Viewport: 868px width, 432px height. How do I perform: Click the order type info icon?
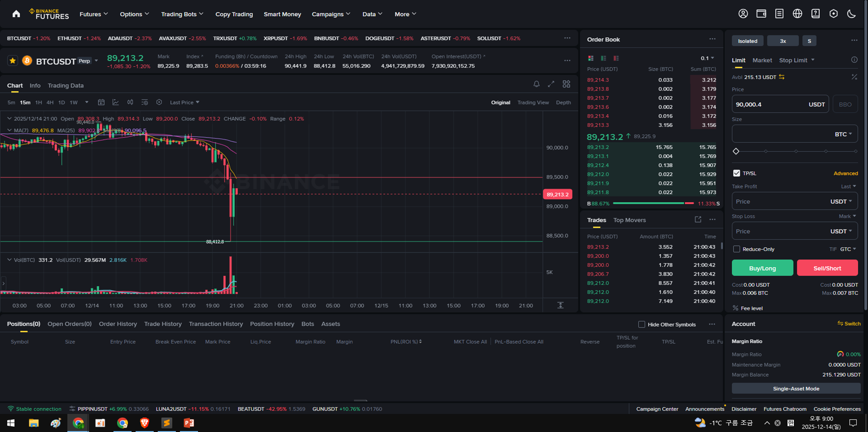[854, 60]
